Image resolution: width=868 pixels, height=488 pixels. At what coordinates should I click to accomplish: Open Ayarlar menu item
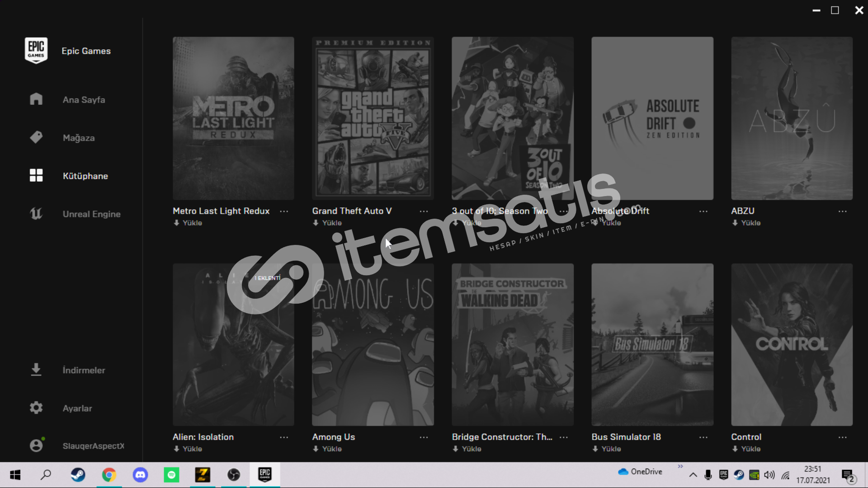[77, 408]
